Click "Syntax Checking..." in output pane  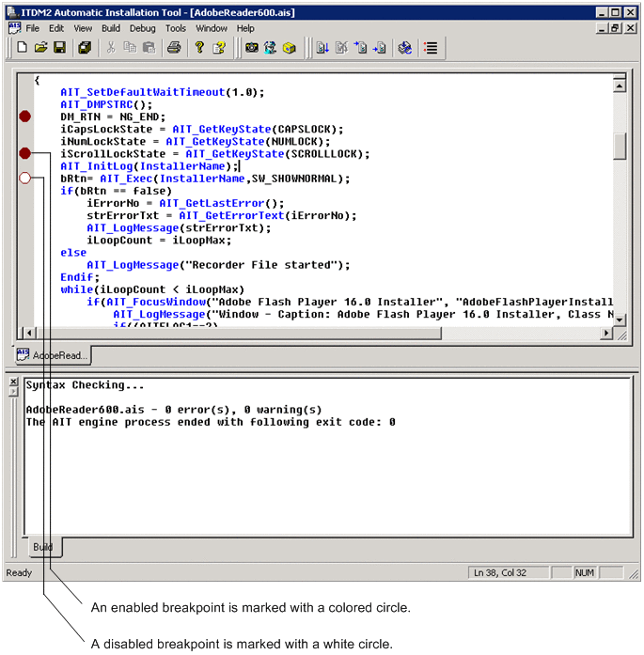click(85, 385)
